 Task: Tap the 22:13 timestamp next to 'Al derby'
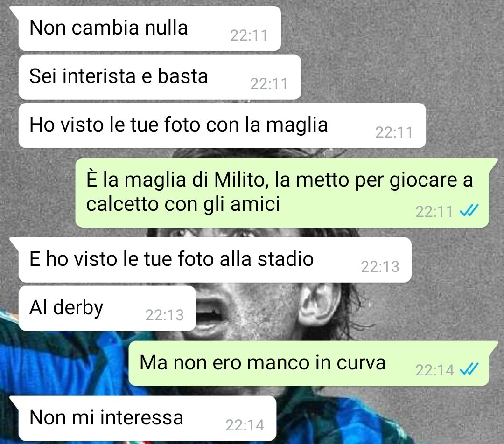click(x=164, y=315)
